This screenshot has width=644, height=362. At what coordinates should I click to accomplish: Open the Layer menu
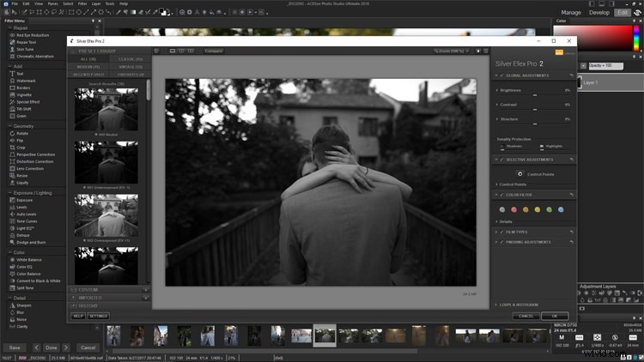[x=96, y=3]
